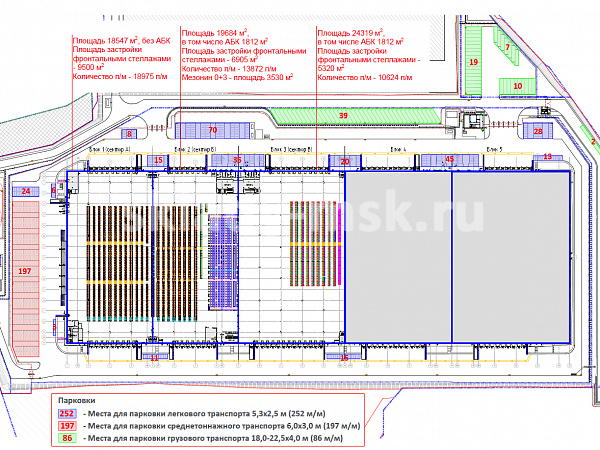Click the green truck parking zone 10
This screenshot has width=600, height=450.
pos(517,86)
